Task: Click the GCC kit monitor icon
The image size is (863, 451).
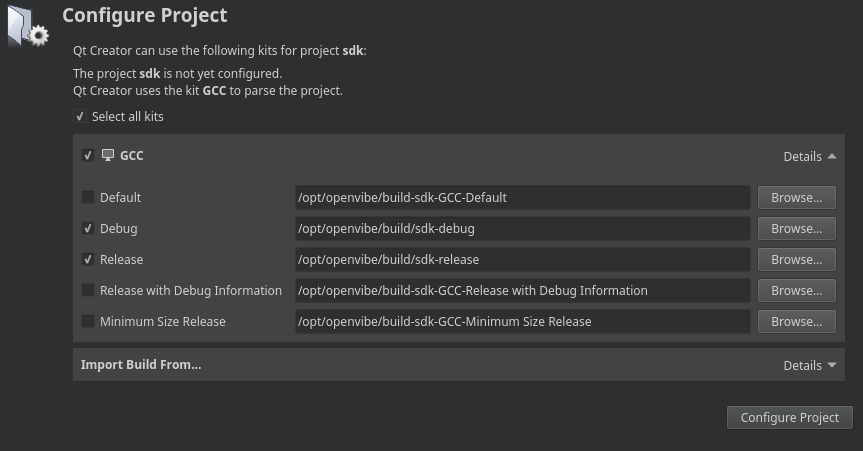Action: 108,156
